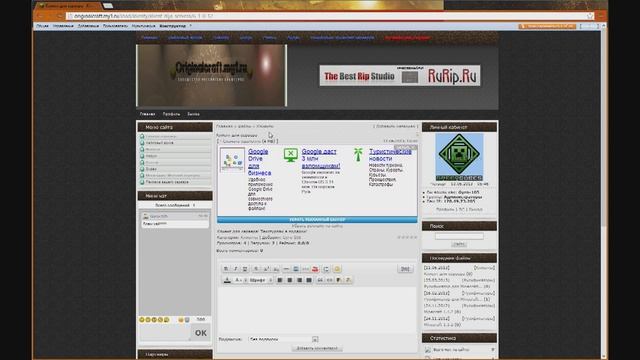The height and width of the screenshot is (360, 640).
Task: Go back with the browser back arrow
Action: coord(41,16)
